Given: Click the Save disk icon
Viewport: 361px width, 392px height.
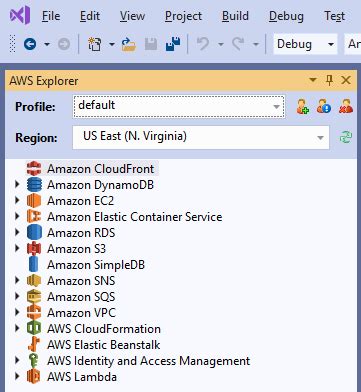Looking at the screenshot, I should click(151, 44).
